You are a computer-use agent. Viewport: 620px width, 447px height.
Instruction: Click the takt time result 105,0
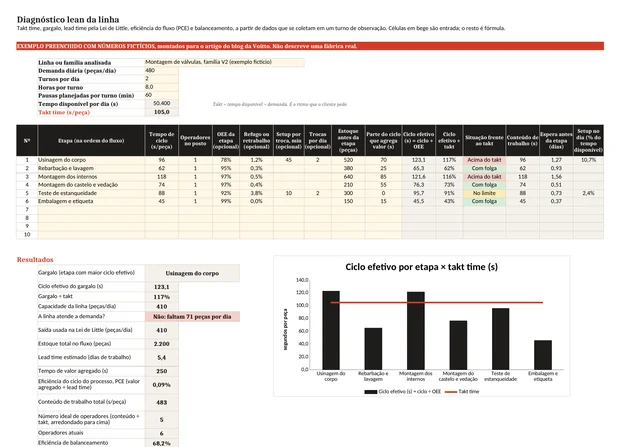pyautogui.click(x=162, y=112)
